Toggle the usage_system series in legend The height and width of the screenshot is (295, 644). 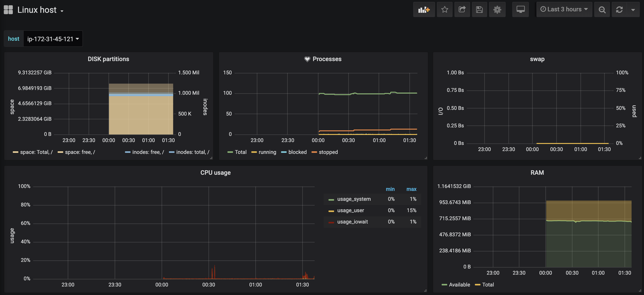tap(354, 199)
